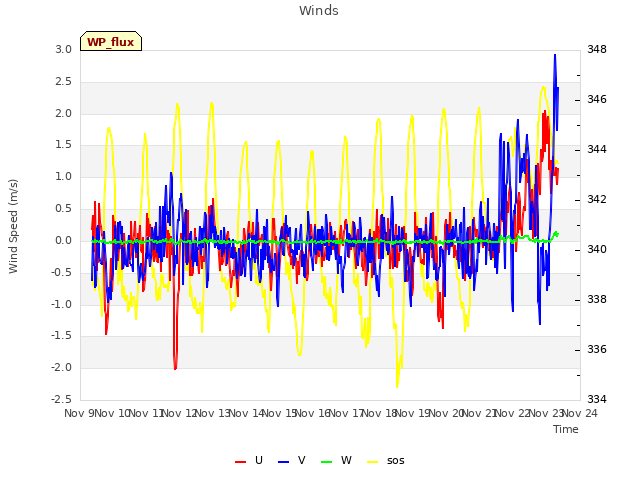Click the 348 right axis tick label
Screen dimensions: 640x480
click(597, 49)
